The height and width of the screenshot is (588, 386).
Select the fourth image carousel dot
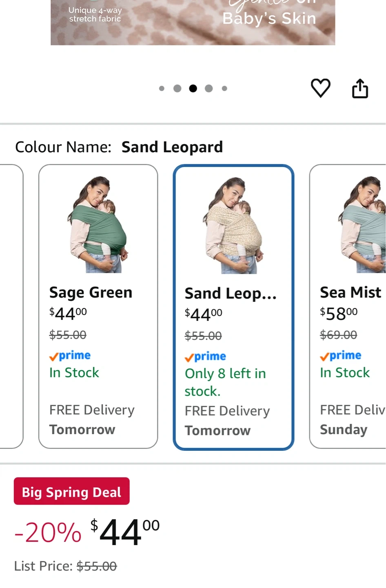(x=209, y=88)
